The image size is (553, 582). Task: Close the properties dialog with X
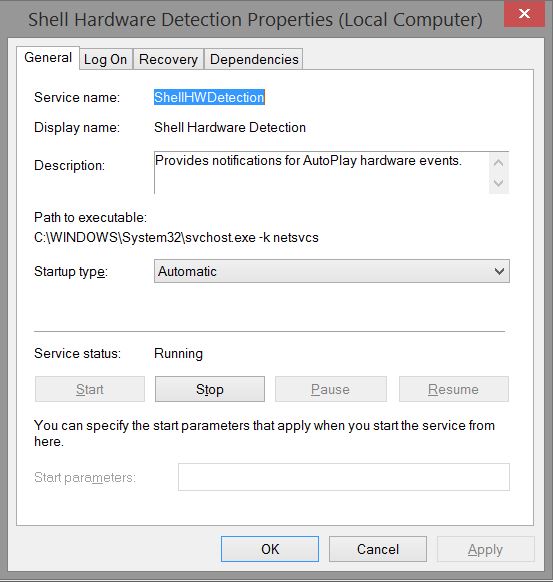coord(524,14)
